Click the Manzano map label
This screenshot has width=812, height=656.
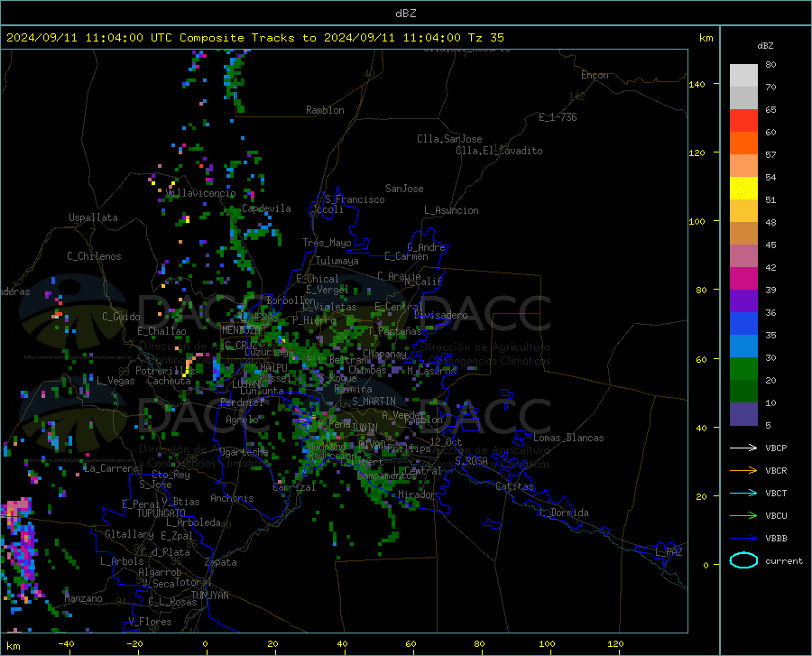pos(83,598)
